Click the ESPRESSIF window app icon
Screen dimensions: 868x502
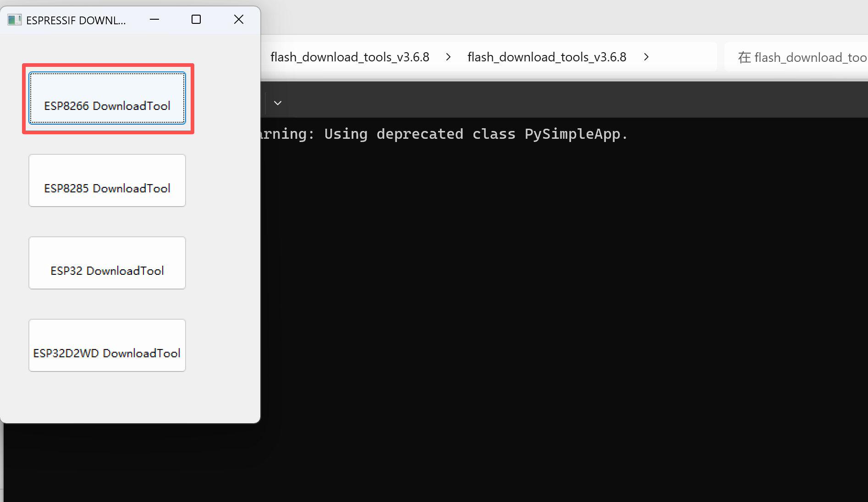click(x=15, y=20)
